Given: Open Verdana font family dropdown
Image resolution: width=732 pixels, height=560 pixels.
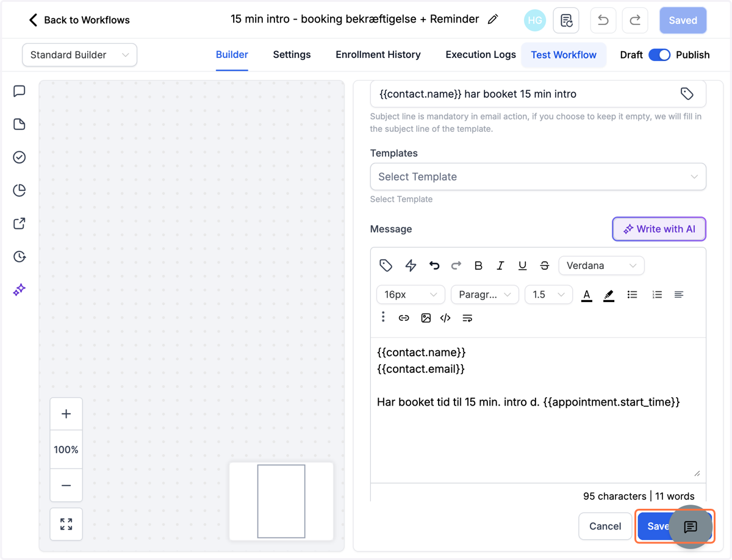Looking at the screenshot, I should 601,265.
